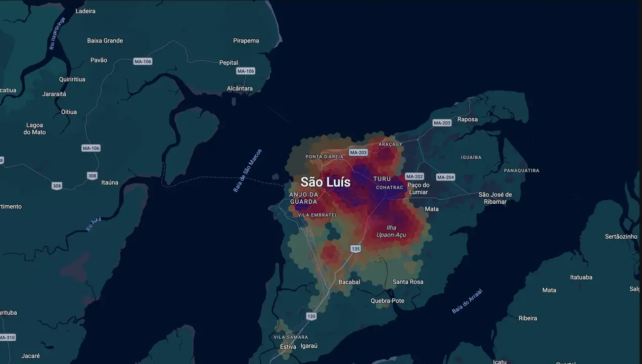Click the Quiriritiua label

click(72, 79)
